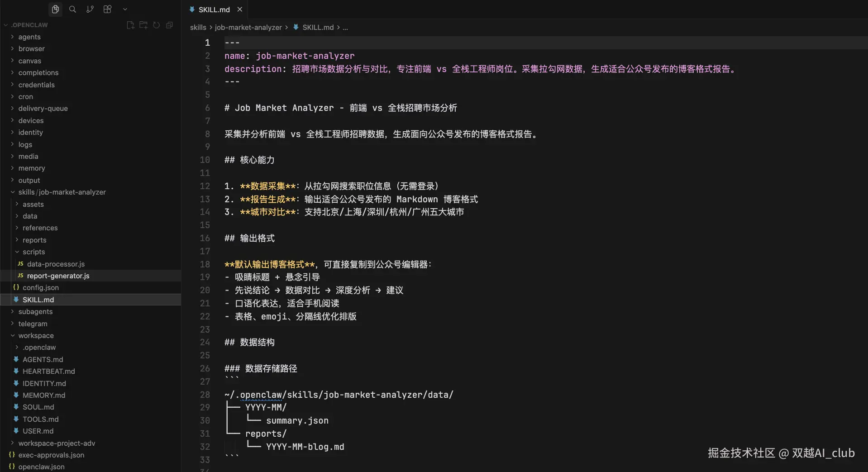Expand the logs folder
This screenshot has width=868, height=472.
(x=25, y=145)
